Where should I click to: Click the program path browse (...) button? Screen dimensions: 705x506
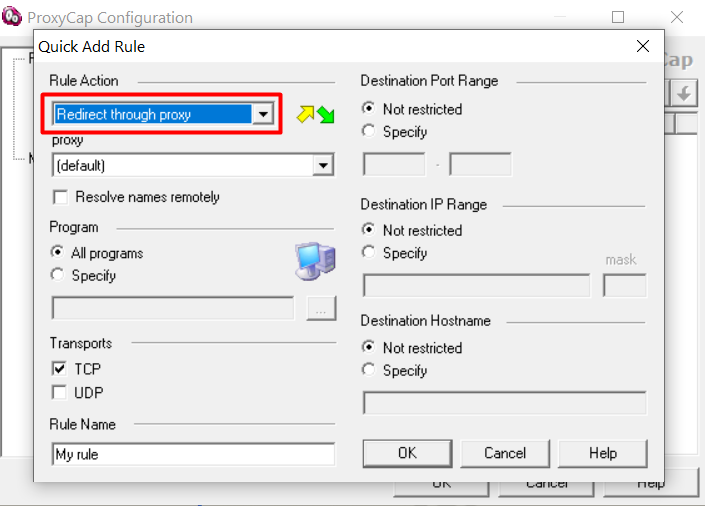pyautogui.click(x=321, y=309)
